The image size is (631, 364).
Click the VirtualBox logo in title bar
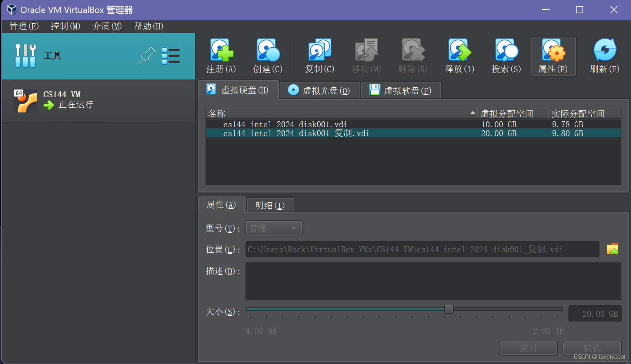11,10
